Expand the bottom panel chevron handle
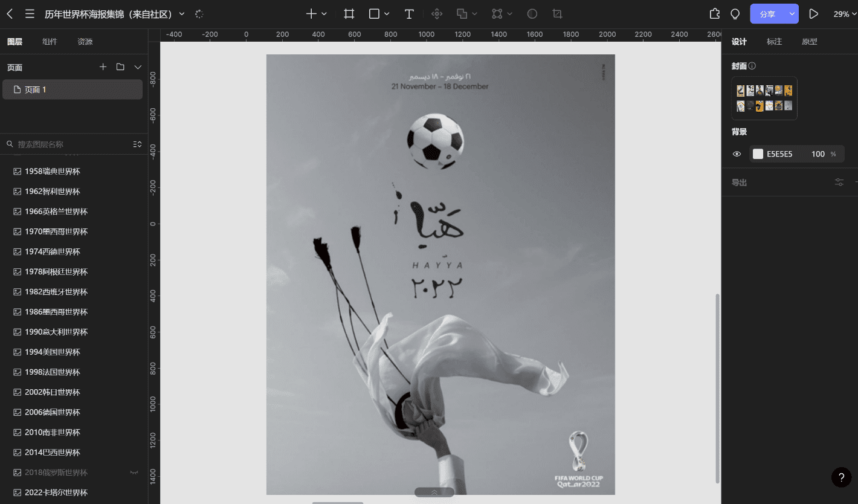 pyautogui.click(x=434, y=493)
